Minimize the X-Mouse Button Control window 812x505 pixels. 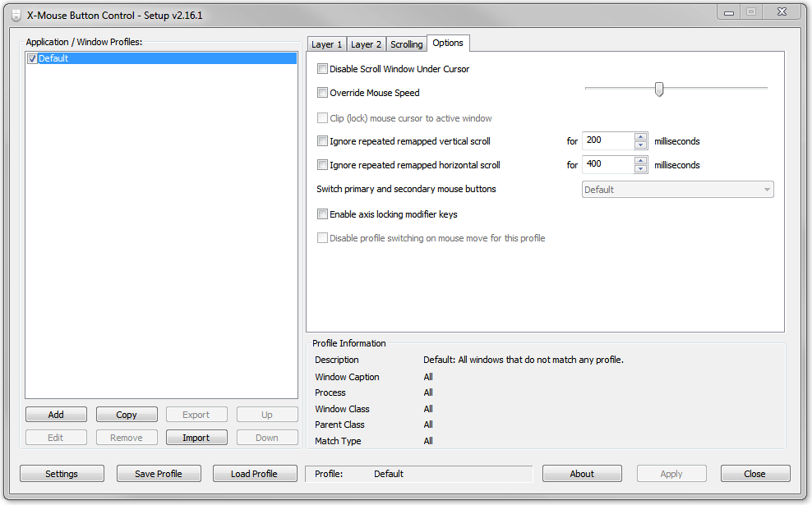coord(729,12)
